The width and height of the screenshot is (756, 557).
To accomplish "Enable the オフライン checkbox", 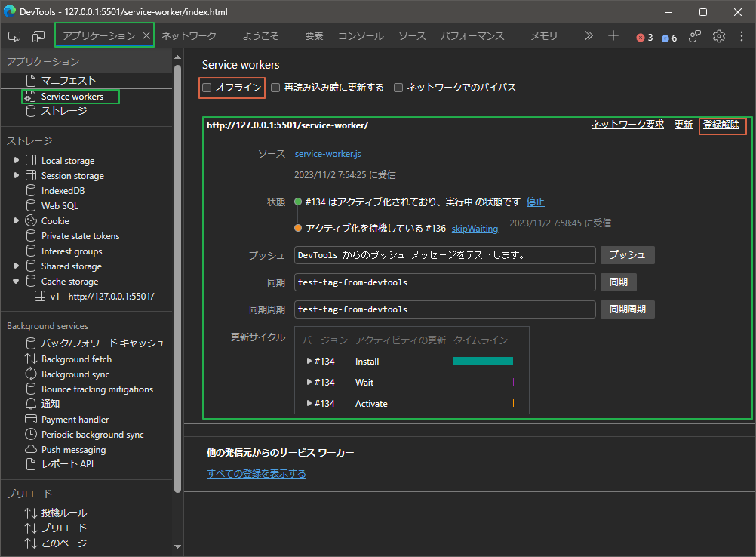I will point(206,88).
